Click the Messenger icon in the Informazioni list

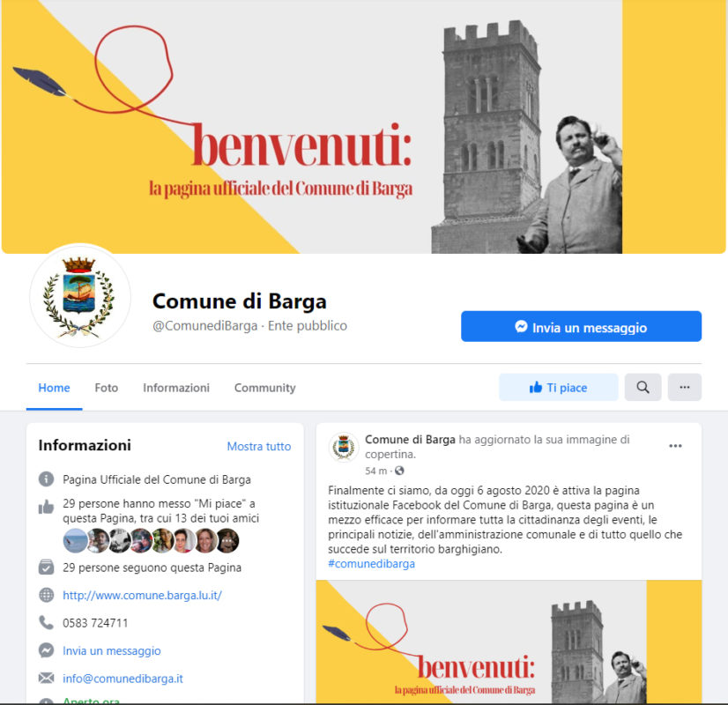point(46,650)
